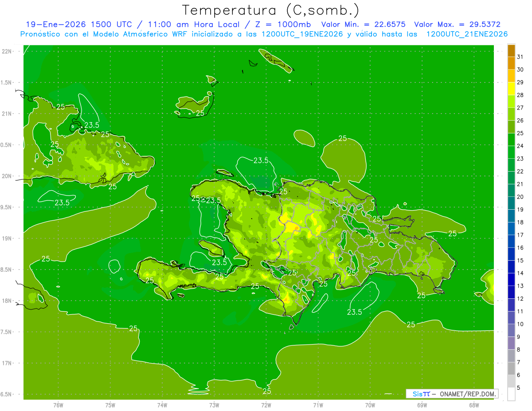This screenshot has width=532, height=411.
Task: Click the purple legend swatch between 8 and 9
Action: pyautogui.click(x=511, y=343)
